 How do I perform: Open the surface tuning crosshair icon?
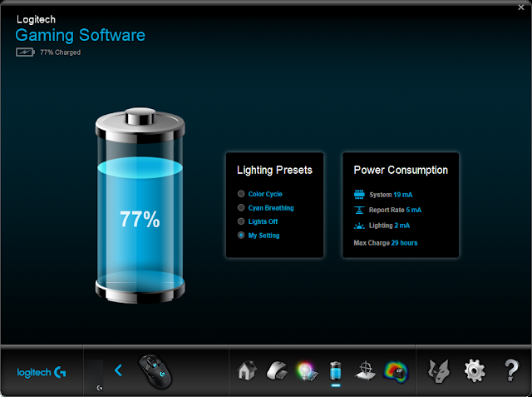click(x=365, y=370)
